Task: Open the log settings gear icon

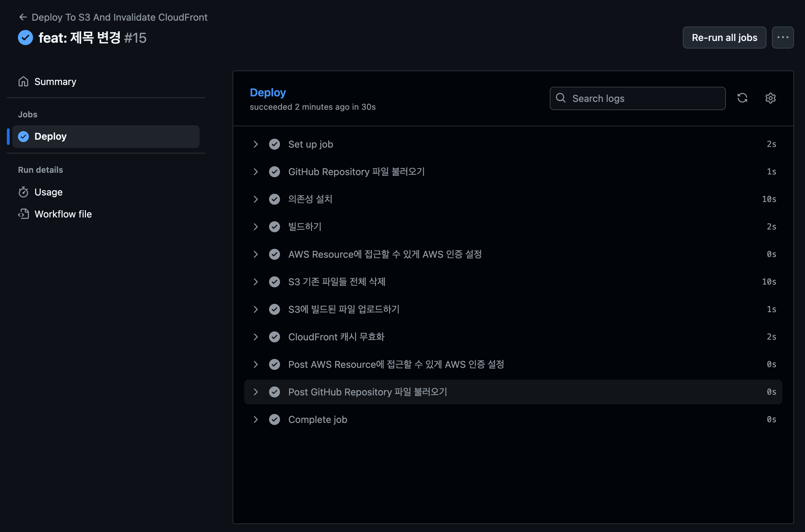Action: click(x=770, y=98)
